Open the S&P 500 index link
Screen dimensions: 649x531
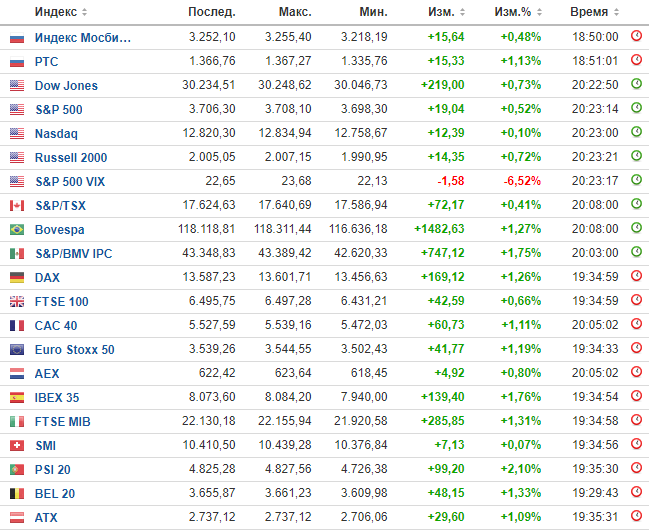point(59,110)
